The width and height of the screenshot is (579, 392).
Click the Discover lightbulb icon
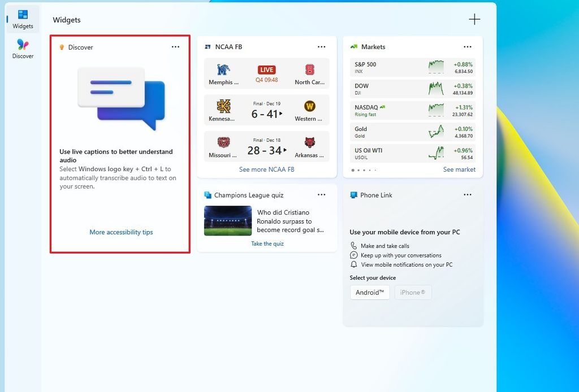coord(62,47)
